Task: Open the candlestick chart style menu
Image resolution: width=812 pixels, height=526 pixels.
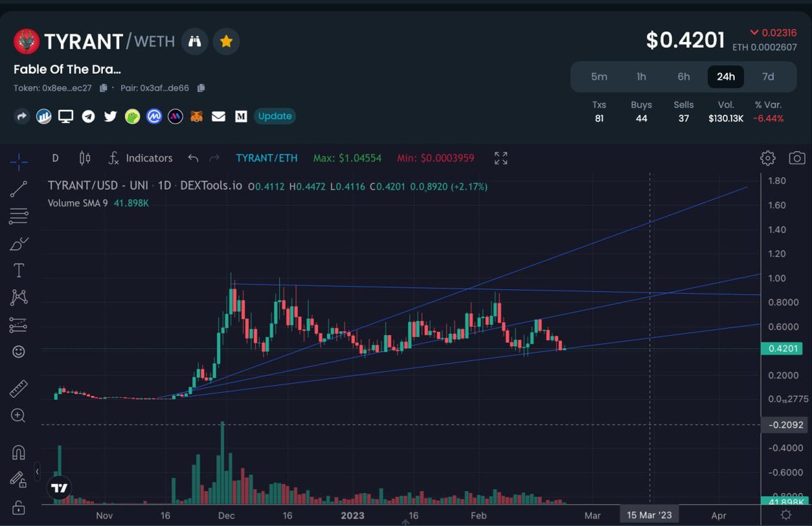Action: coord(85,158)
